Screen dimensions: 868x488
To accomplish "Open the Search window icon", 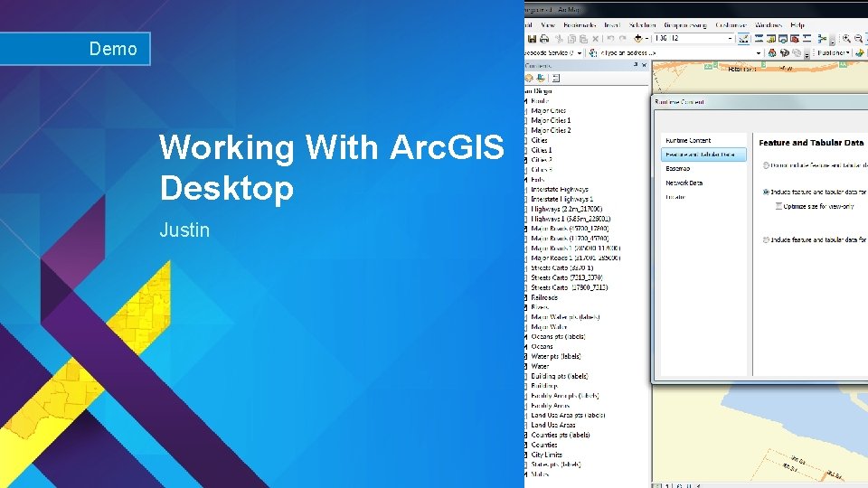I will point(783,39).
